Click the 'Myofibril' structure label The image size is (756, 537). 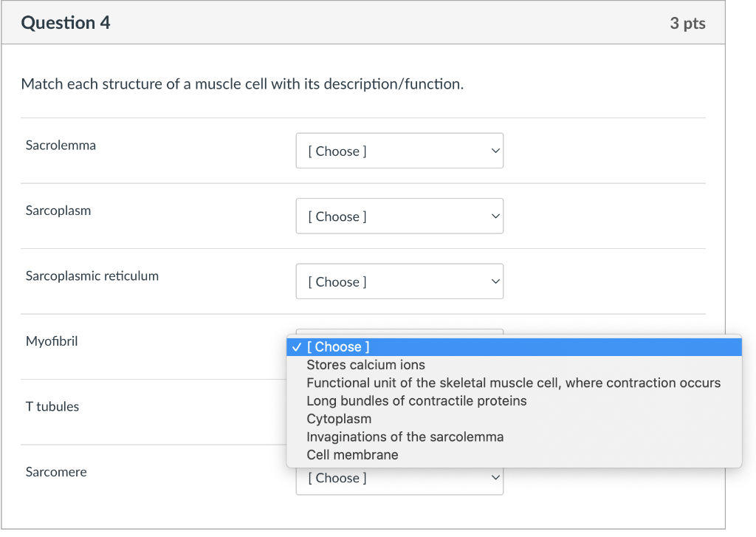click(x=52, y=341)
